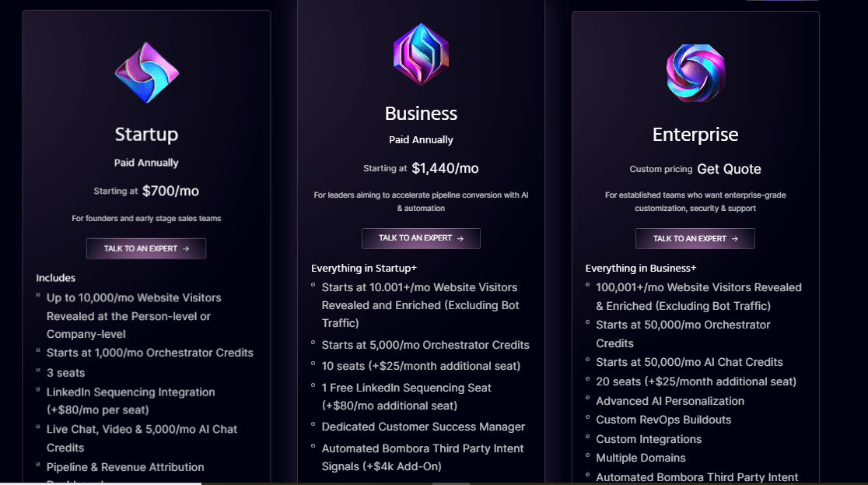
Task: Click the Startup plan diamond logo
Action: tap(147, 72)
